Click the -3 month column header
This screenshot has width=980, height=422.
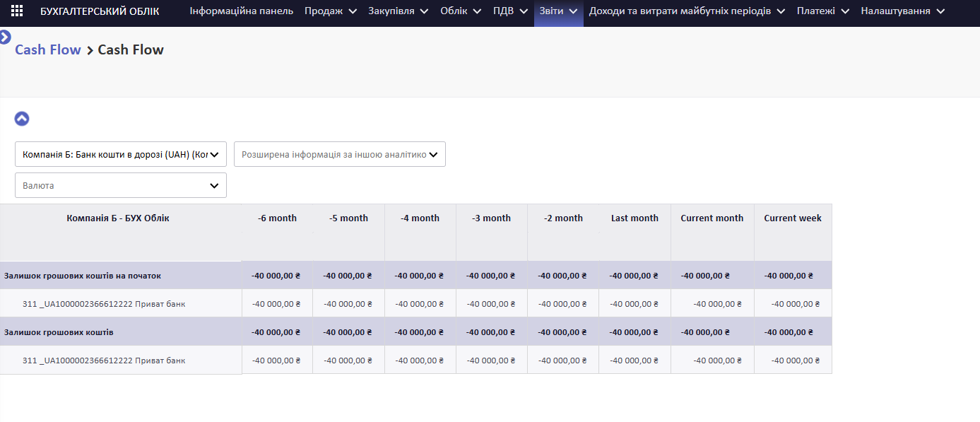(491, 218)
